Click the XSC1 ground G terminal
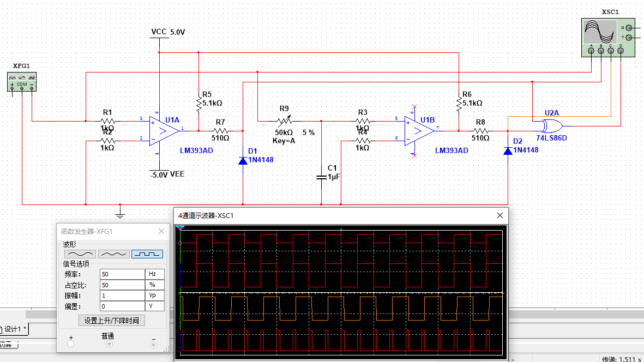Screen dimensions: 644x362 pyautogui.click(x=628, y=28)
